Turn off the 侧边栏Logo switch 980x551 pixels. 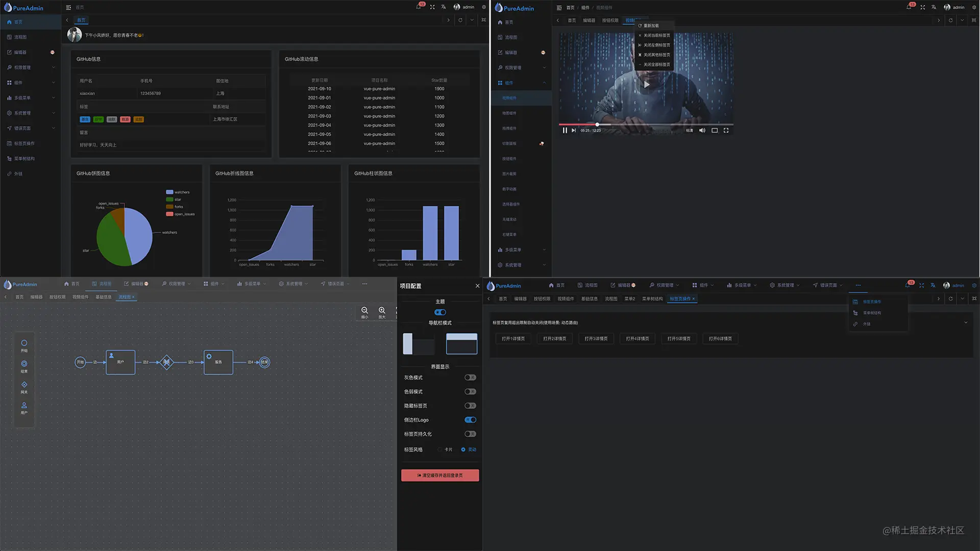470,420
